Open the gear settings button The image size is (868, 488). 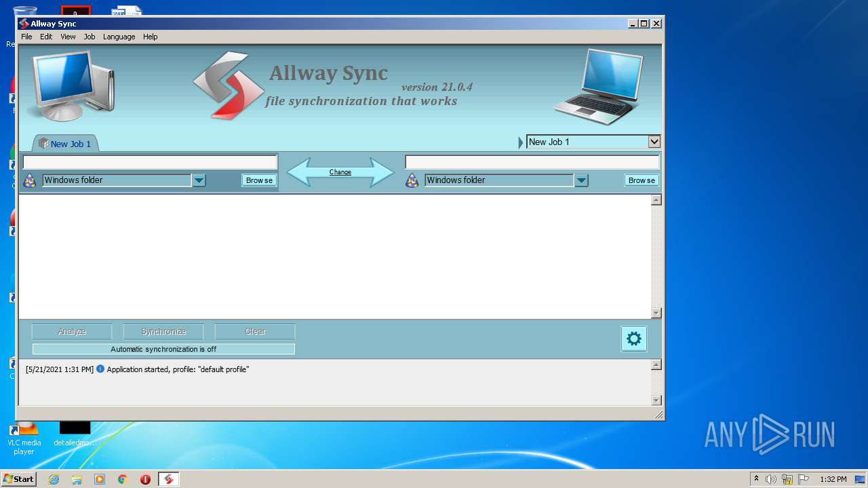click(634, 339)
